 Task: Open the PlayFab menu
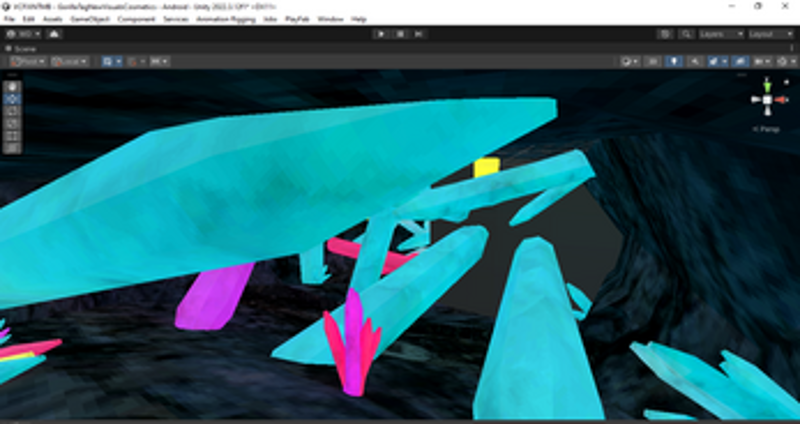click(297, 19)
